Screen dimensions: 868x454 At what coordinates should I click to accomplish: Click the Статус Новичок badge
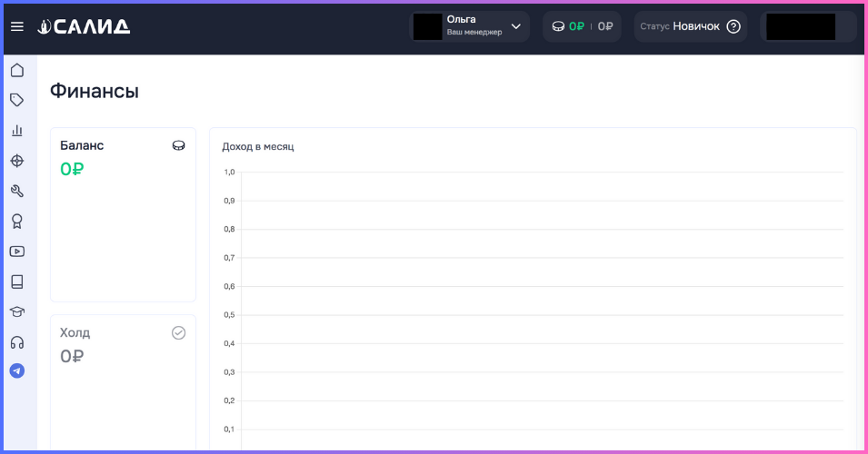tap(690, 26)
